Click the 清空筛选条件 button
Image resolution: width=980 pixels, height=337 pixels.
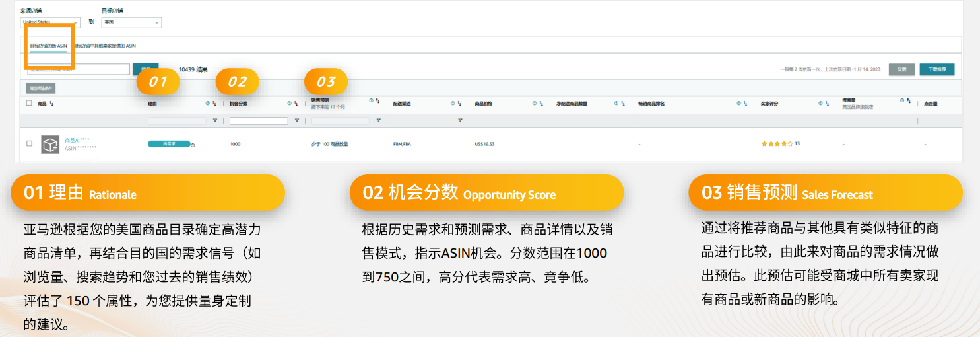coord(40,87)
